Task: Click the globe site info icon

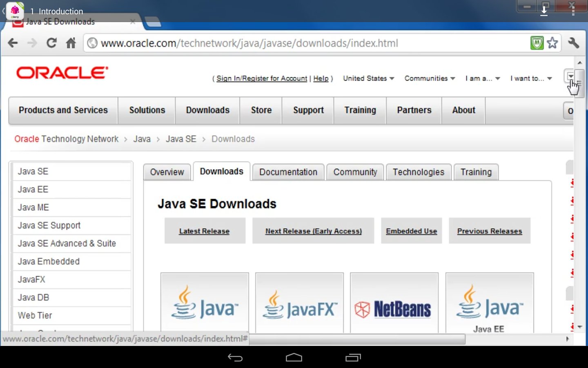Action: 93,43
